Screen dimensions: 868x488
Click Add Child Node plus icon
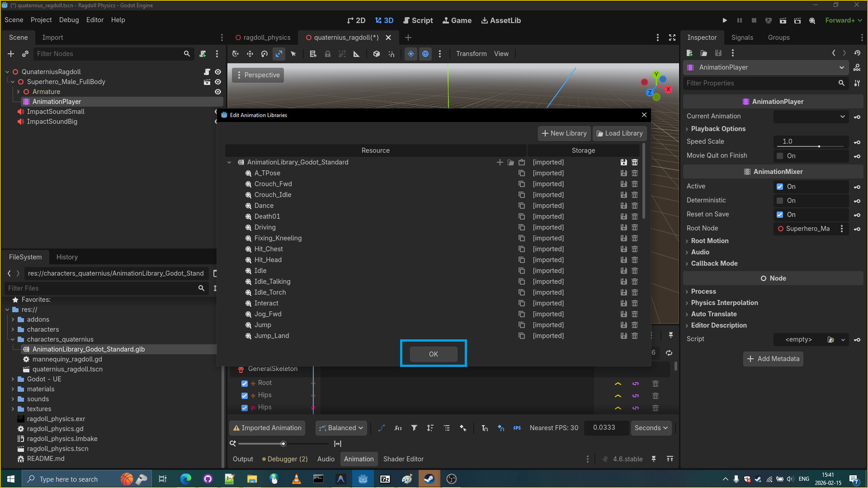point(11,54)
